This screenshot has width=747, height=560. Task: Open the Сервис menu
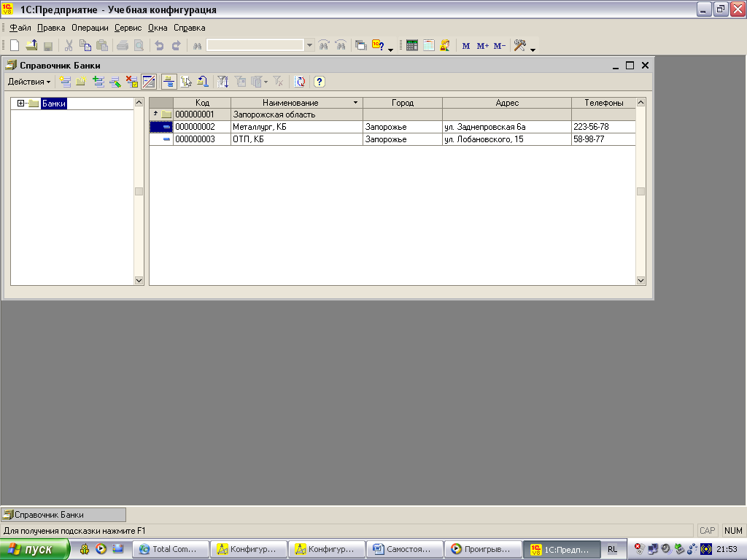click(128, 28)
